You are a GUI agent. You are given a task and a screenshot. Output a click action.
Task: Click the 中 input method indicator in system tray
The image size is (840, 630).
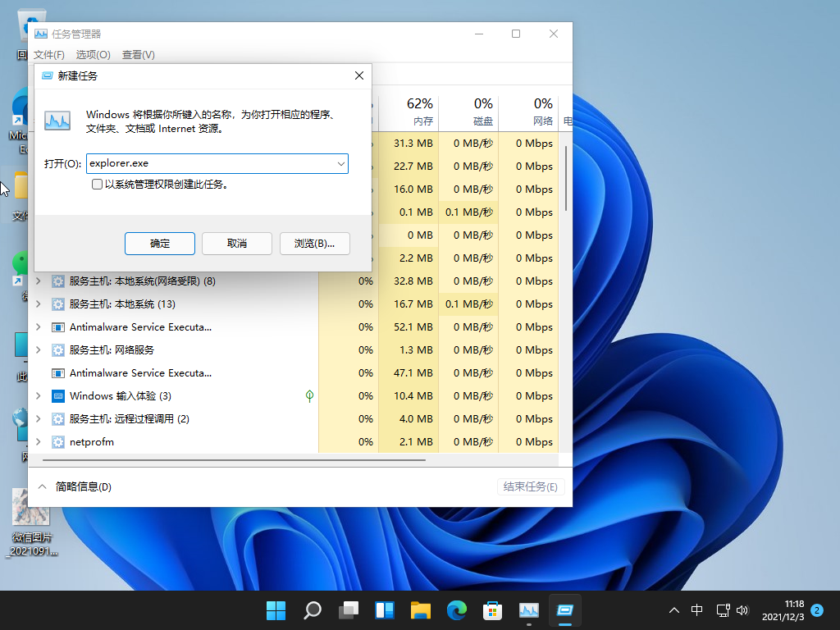click(696, 610)
